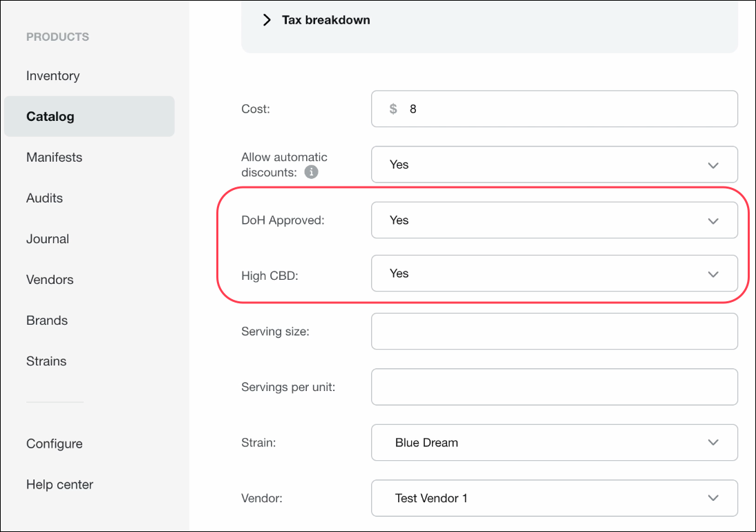Viewport: 756px width, 532px height.
Task: Click into the Cost input field
Action: 554,109
